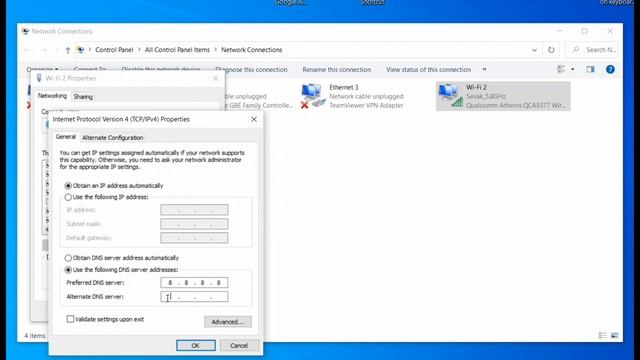This screenshot has height=360, width=640.
Task: Click the Subnet mask field
Action: pos(194,224)
